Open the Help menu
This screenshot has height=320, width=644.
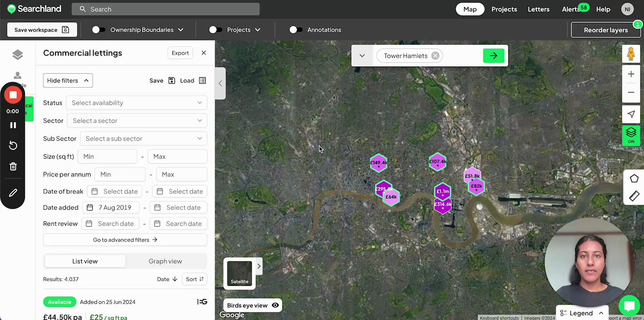tap(603, 9)
